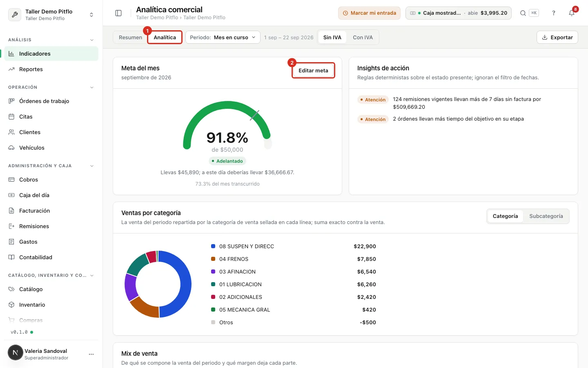Switch to Categoría view
Screen dimensions: 588x368
tap(505, 216)
